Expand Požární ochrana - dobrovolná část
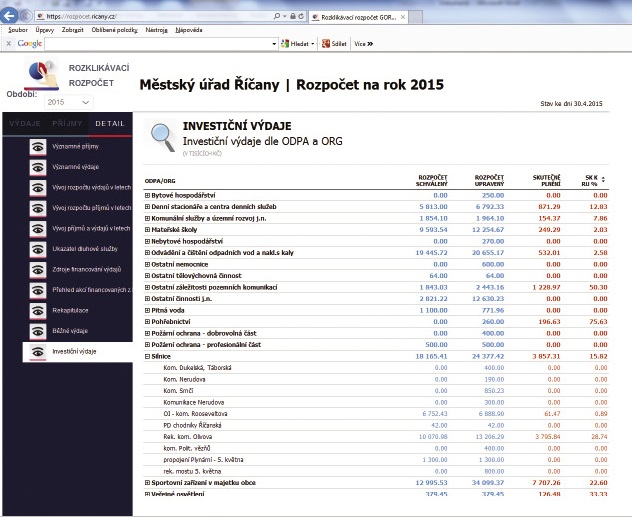 click(x=147, y=333)
